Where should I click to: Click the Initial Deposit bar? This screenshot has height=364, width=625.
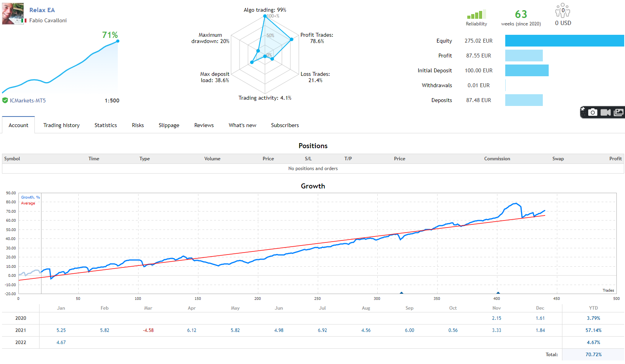click(x=527, y=70)
